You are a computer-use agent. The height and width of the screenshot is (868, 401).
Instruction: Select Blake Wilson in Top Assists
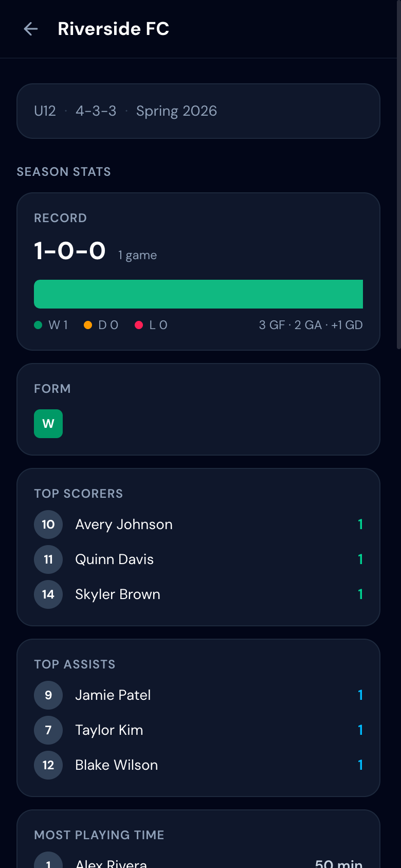117,765
